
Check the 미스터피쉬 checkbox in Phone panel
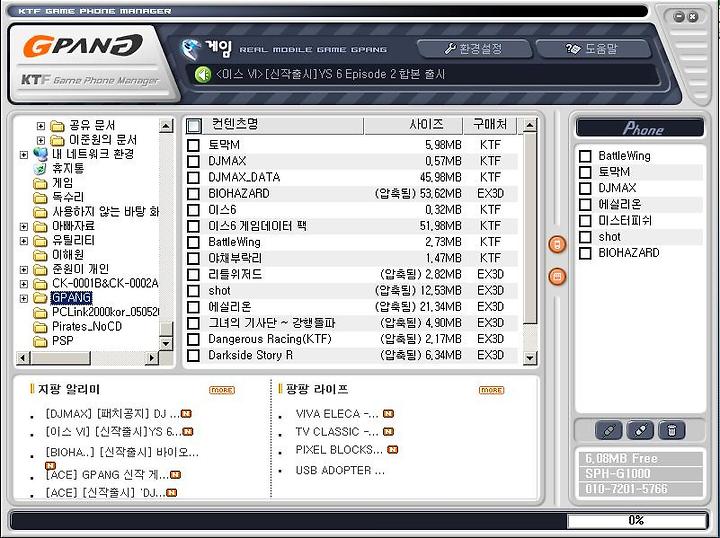[x=585, y=221]
